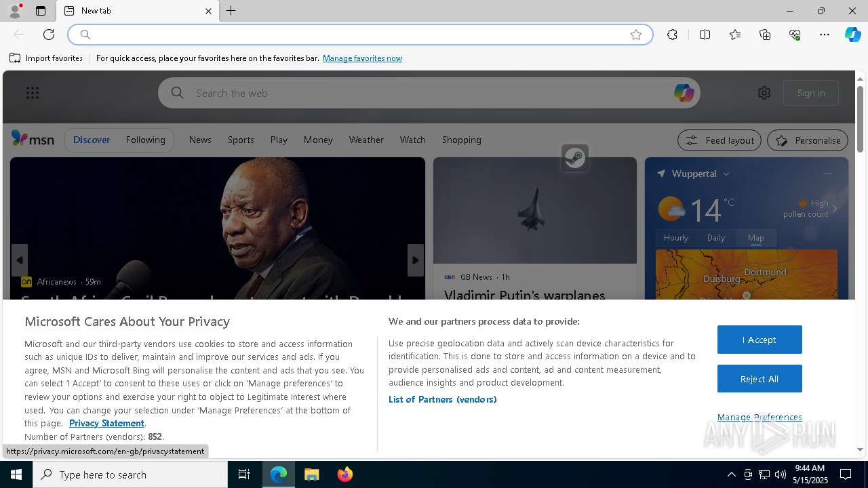This screenshot has height=488, width=868.
Task: Click I Accept for cookies
Action: point(759,340)
